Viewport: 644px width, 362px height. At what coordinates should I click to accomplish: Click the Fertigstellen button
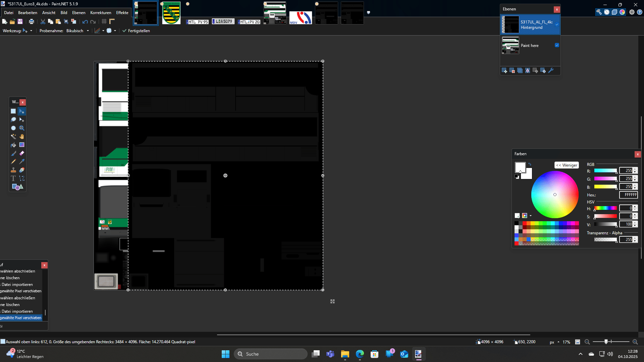[x=136, y=31]
